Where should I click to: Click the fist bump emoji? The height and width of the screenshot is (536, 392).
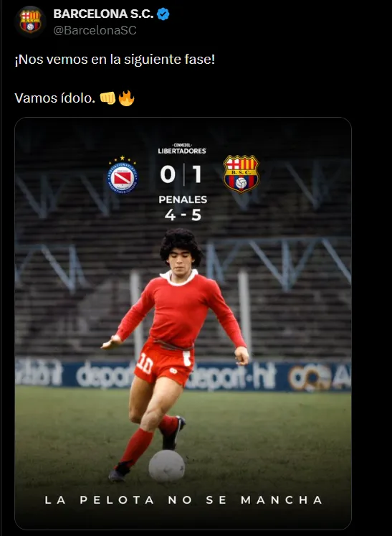click(107, 98)
